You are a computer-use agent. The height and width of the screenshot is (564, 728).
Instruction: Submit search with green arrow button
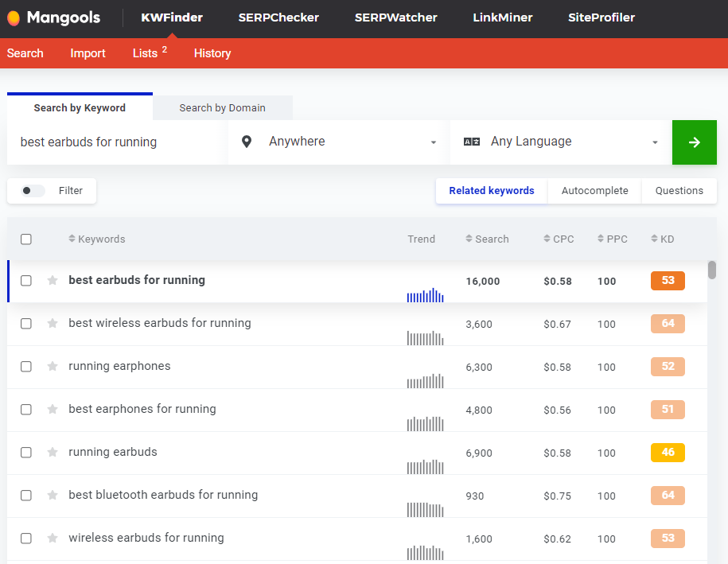click(x=694, y=142)
